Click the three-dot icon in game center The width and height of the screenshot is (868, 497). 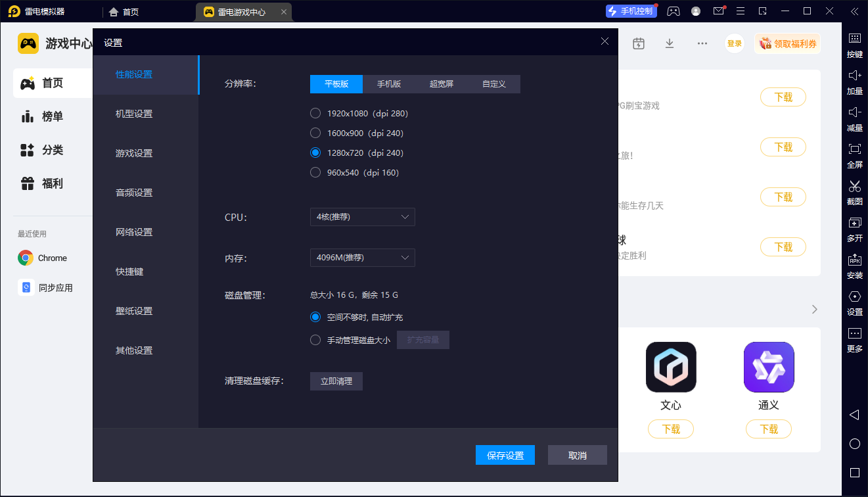702,43
